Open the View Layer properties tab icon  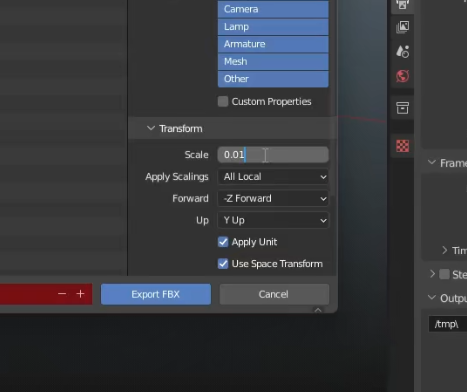[403, 27]
